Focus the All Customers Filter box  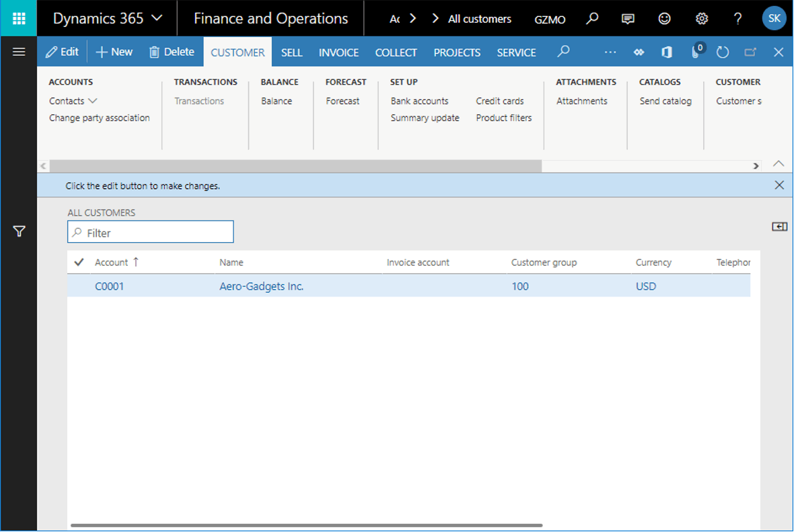click(151, 232)
